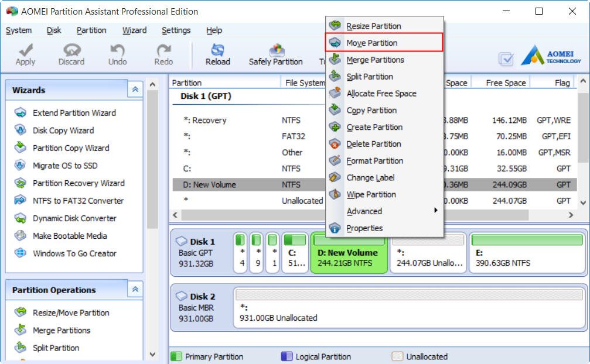Click the left sidebar scroll-down arrow
Image resolution: width=590 pixels, height=364 pixels.
(x=152, y=354)
